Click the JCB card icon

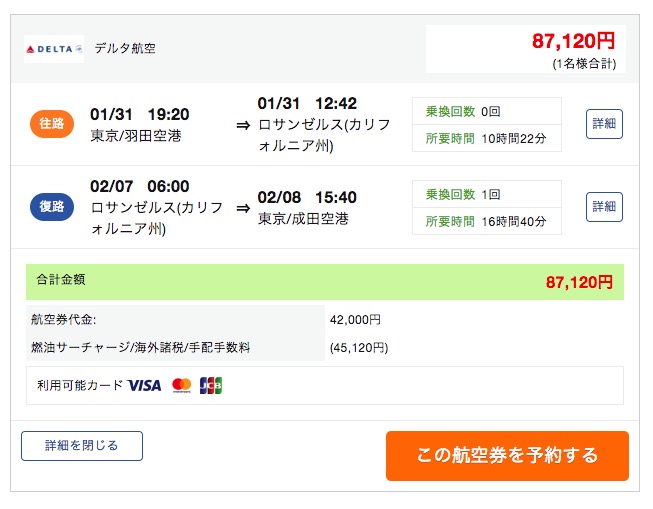click(x=211, y=385)
